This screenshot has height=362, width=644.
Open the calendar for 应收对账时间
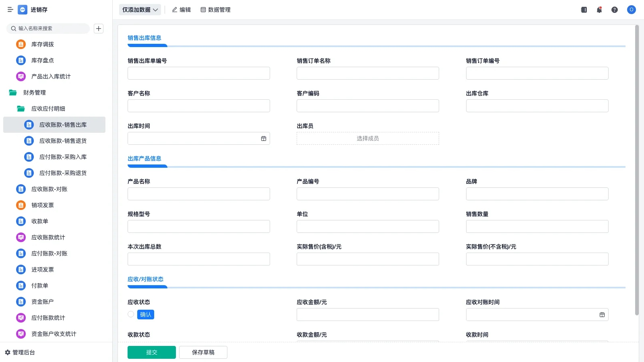point(602,314)
